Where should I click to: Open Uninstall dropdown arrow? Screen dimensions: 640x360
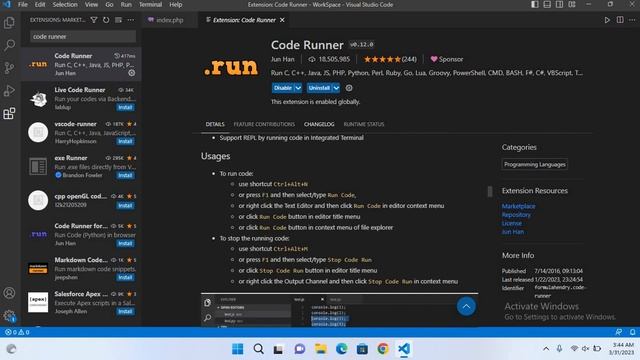pyautogui.click(x=336, y=88)
